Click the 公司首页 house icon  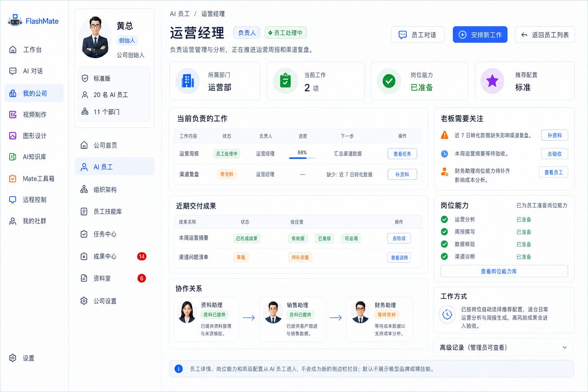coord(84,145)
